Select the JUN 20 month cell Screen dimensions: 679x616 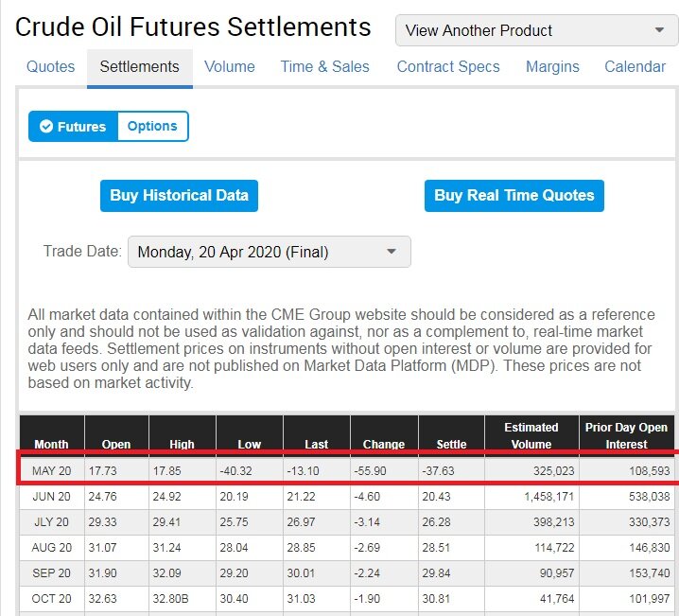click(x=51, y=496)
